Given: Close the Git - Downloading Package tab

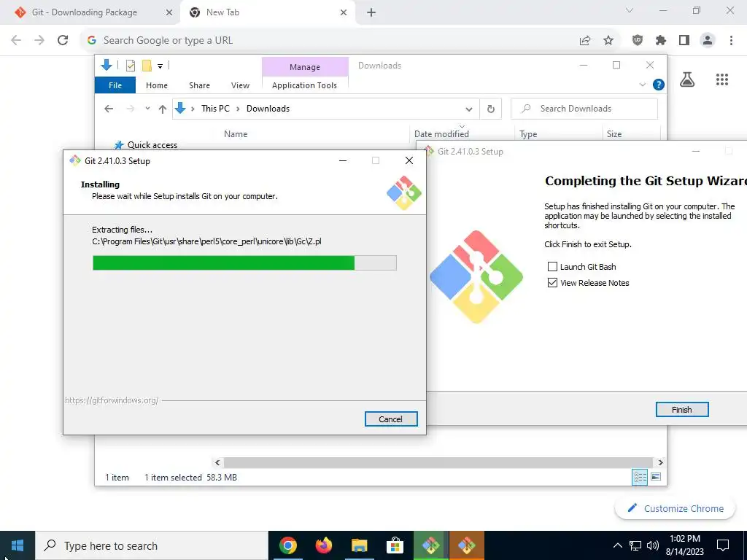Looking at the screenshot, I should [x=169, y=13].
